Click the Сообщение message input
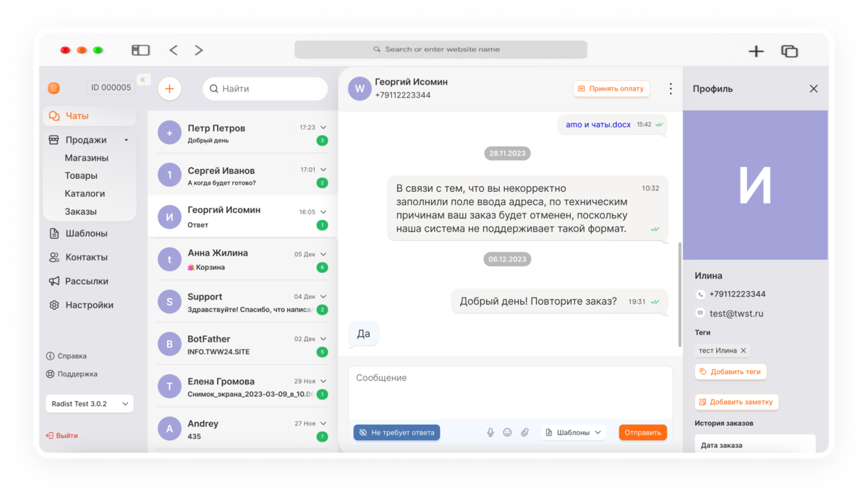This screenshot has width=868, height=498. pyautogui.click(x=510, y=393)
